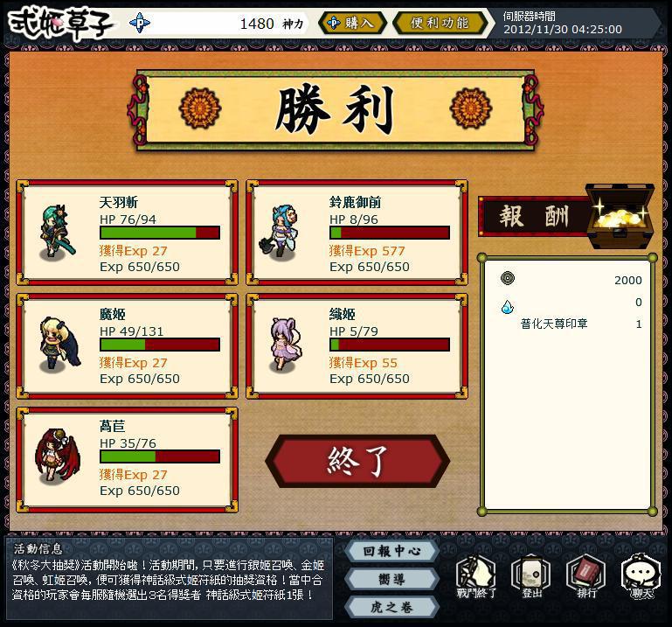Click 織姬 HP bar
Screen dimensions: 672x627
point(390,345)
